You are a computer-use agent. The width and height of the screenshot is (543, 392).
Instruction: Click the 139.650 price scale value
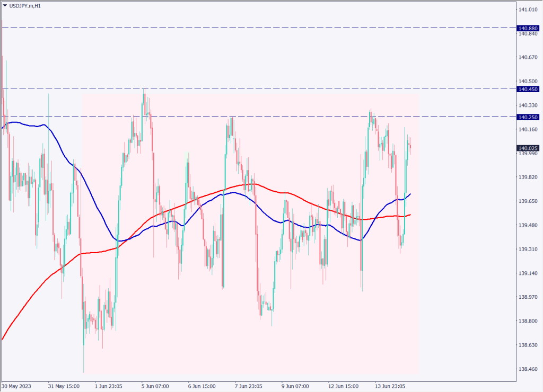pyautogui.click(x=528, y=201)
